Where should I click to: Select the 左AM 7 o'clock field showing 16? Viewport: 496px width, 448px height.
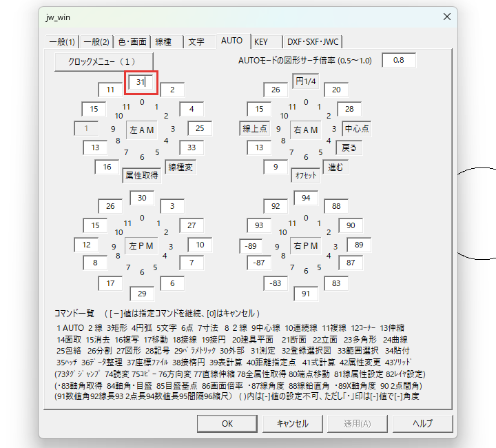point(107,167)
